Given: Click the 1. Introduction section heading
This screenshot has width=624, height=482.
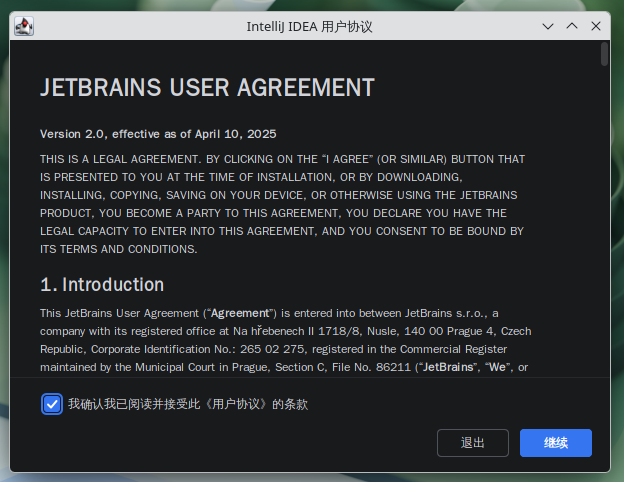Looking at the screenshot, I should [x=102, y=285].
